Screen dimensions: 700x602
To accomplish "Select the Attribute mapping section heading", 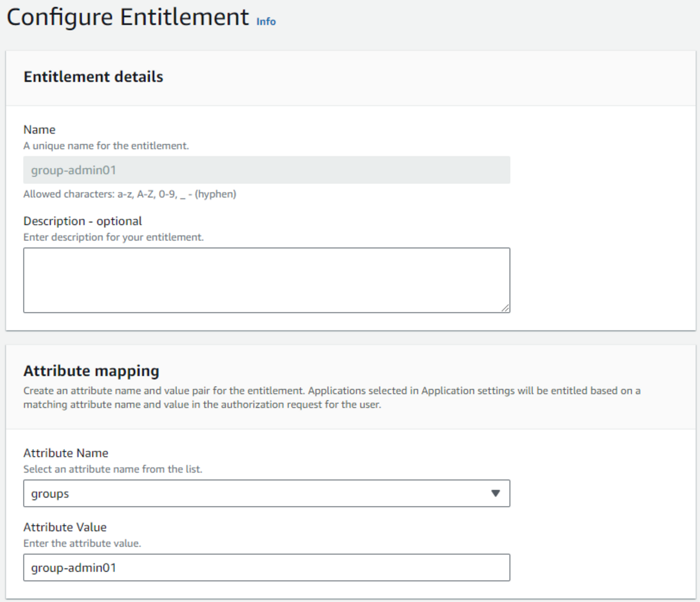I will [91, 371].
